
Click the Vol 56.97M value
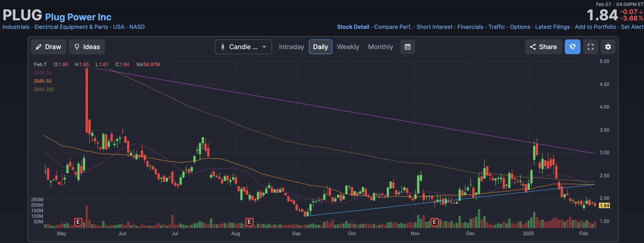[148, 64]
